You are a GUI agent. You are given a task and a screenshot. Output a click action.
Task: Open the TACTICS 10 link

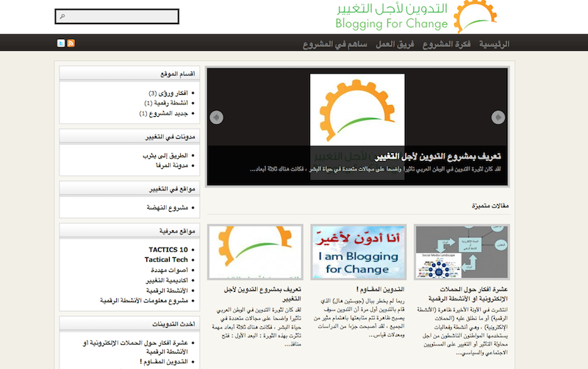[x=168, y=250]
